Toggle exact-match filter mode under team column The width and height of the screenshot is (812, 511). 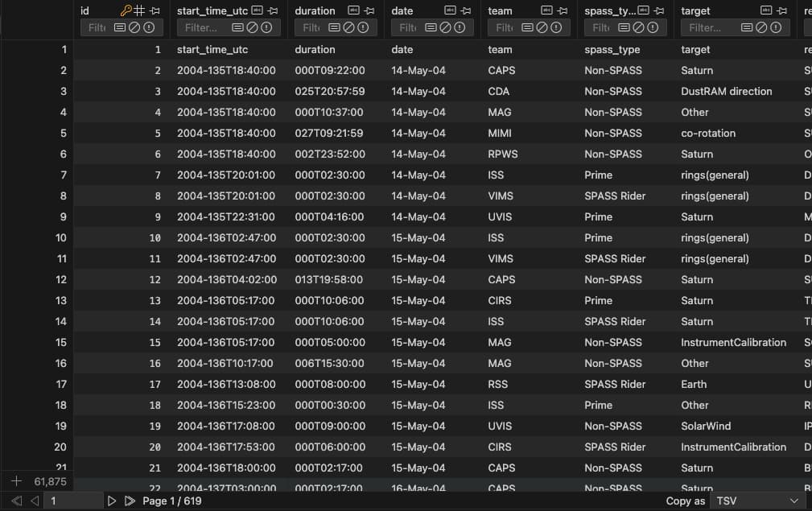coord(526,27)
